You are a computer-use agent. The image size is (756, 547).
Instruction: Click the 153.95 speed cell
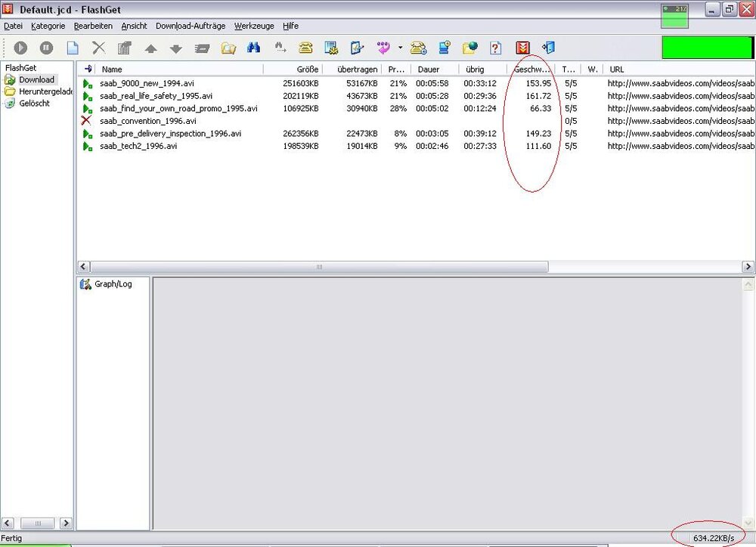tap(538, 83)
